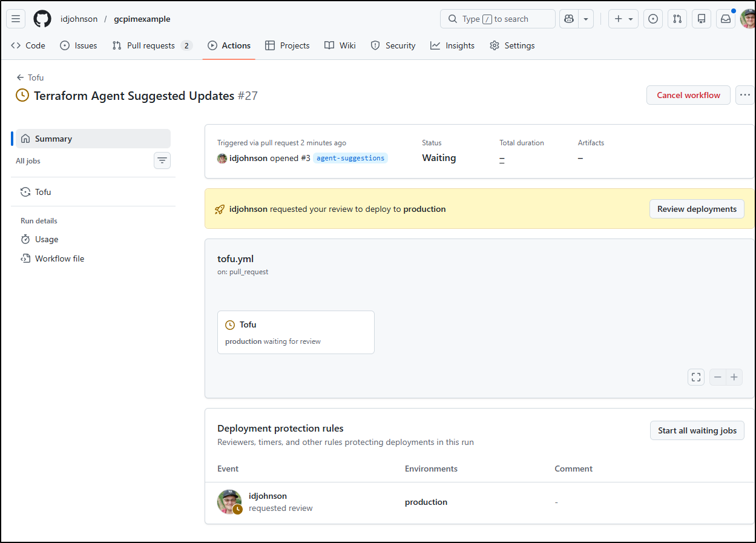
Task: Open Copilot chat icon
Action: [568, 19]
